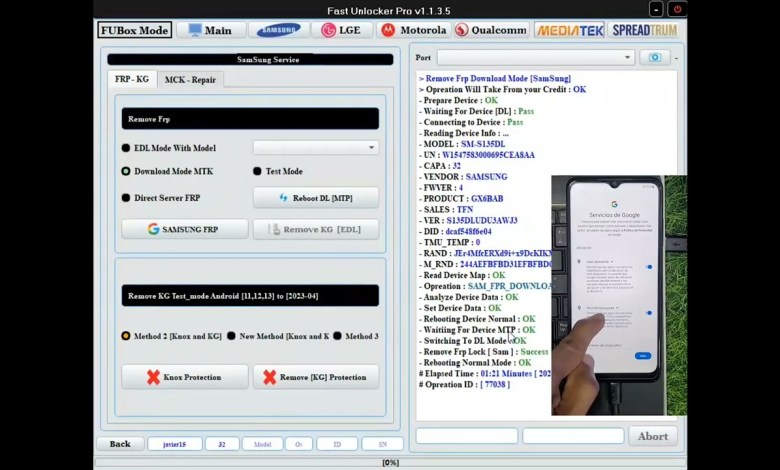Select Download Mode MTK radio button
The image size is (780, 470).
coord(167,171)
